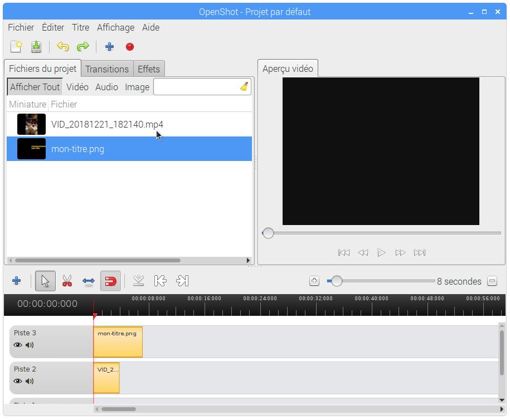The width and height of the screenshot is (510, 420).
Task: Save the project using toolbar icon
Action: [36, 47]
